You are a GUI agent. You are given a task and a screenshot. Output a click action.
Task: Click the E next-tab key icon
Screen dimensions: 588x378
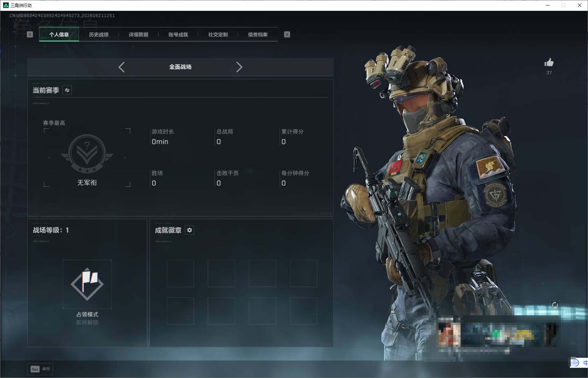coord(287,34)
